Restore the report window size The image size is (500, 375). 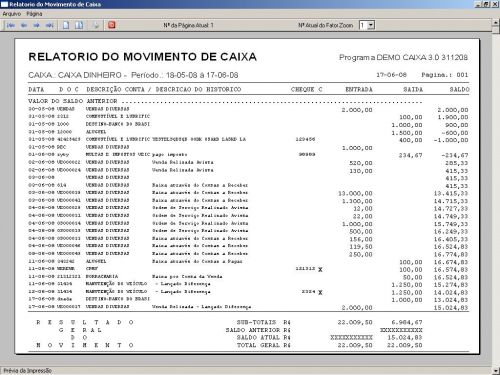click(x=487, y=4)
